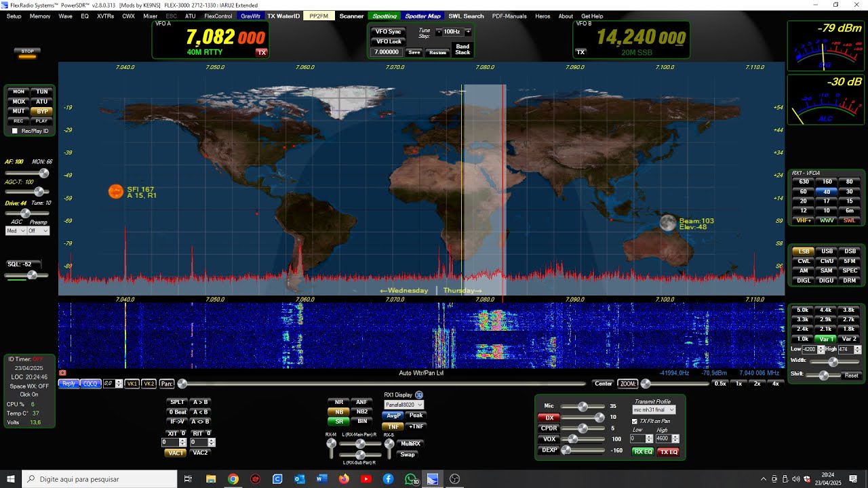The image size is (868, 488).
Task: Open YouTube from the taskbar
Action: (366, 479)
